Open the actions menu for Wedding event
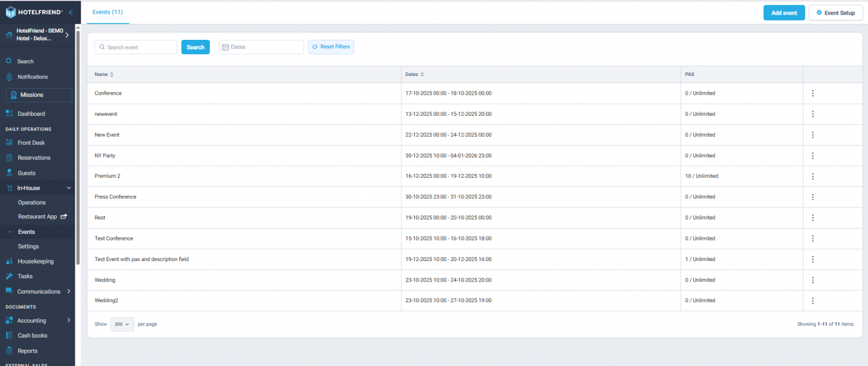 [813, 280]
